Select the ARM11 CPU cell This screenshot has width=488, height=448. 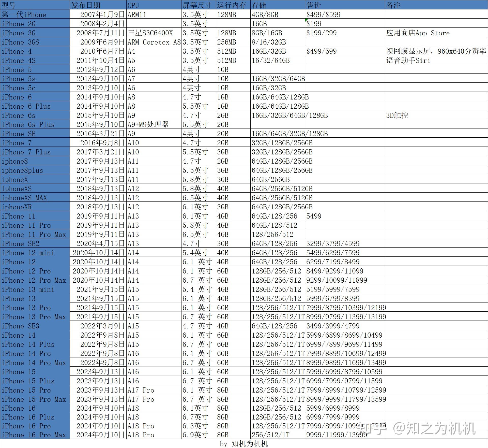coord(154,15)
